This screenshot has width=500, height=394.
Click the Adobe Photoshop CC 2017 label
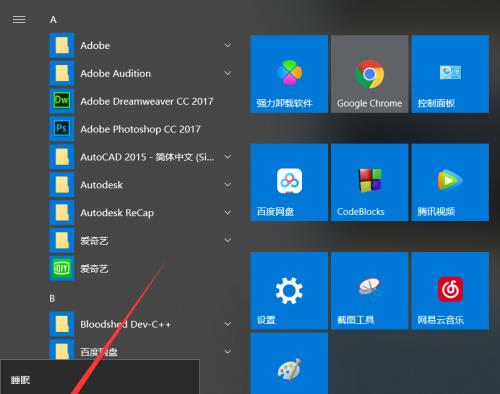pos(140,129)
